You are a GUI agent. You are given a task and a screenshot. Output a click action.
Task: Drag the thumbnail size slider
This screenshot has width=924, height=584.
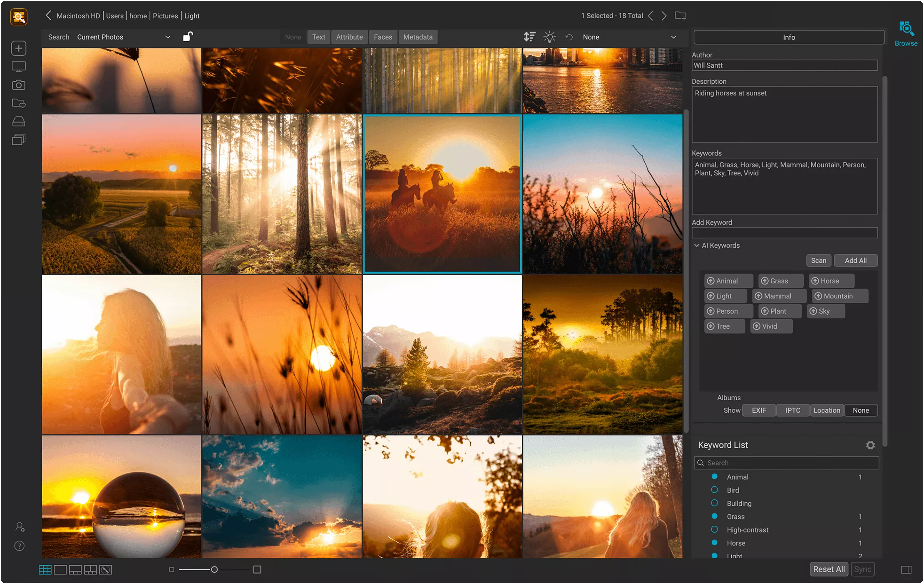pyautogui.click(x=214, y=570)
